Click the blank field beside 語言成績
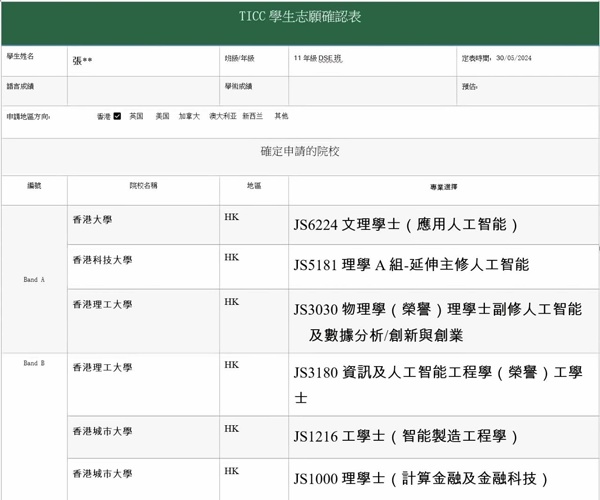This screenshot has width=600, height=500. point(143,91)
